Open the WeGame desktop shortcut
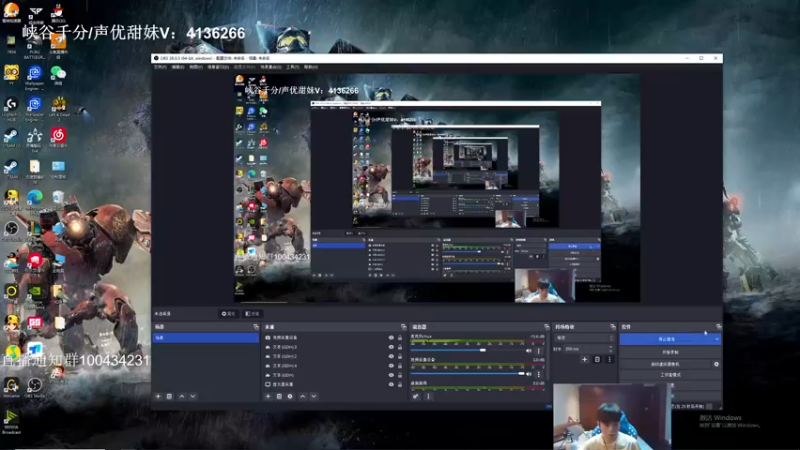 click(x=11, y=387)
